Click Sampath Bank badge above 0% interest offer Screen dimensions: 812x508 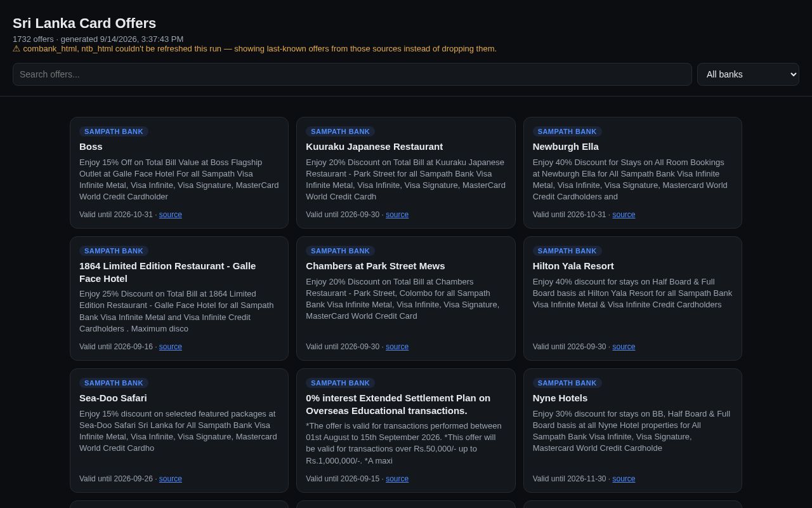[340, 383]
